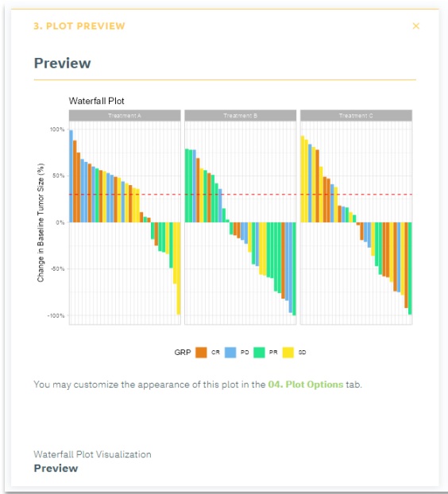Select the Treatment C facet header
This screenshot has width=448, height=494.
356,116
